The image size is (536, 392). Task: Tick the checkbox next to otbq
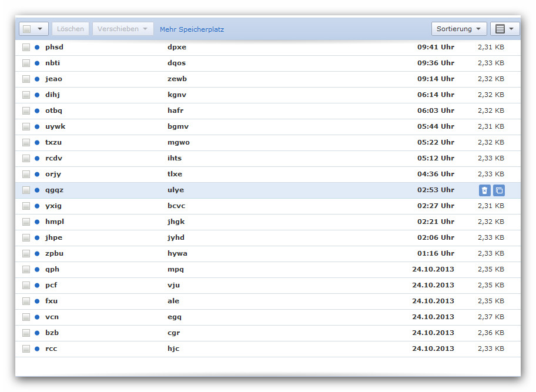pos(26,110)
